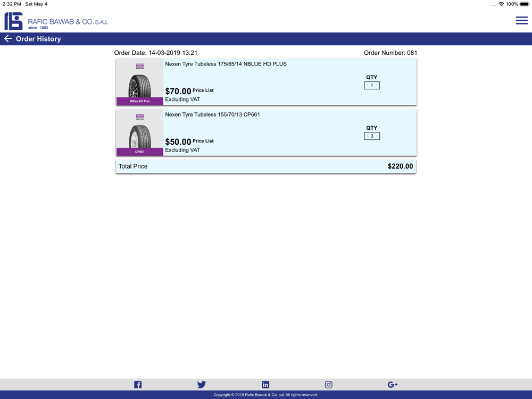Tap the Order Number: 081 text
This screenshot has width=532, height=399.
390,53
